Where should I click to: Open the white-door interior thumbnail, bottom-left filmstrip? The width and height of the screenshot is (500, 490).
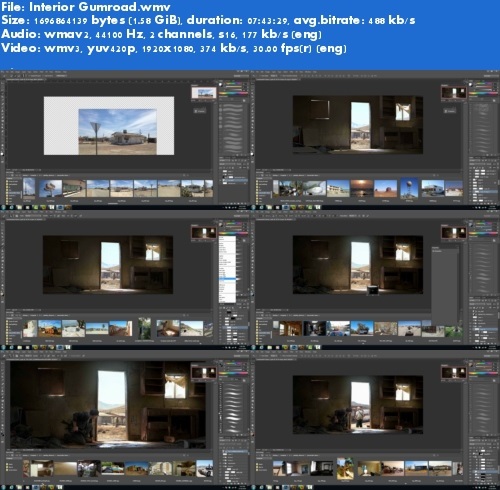pos(42,468)
